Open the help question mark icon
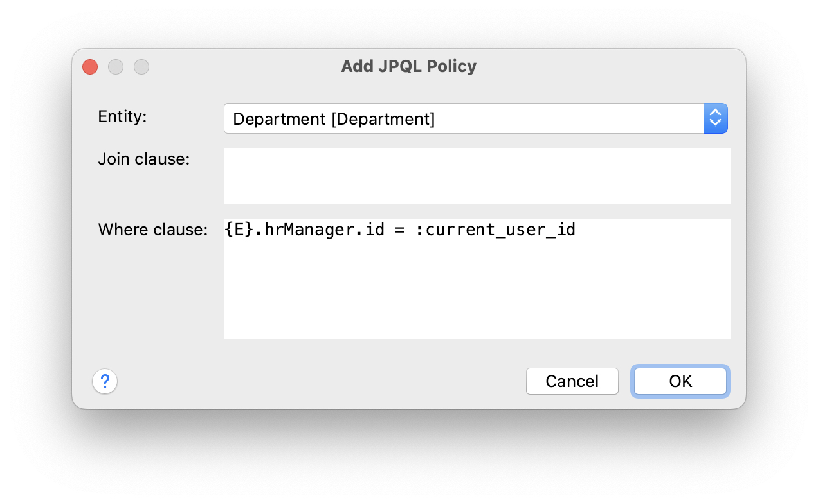 pos(105,381)
